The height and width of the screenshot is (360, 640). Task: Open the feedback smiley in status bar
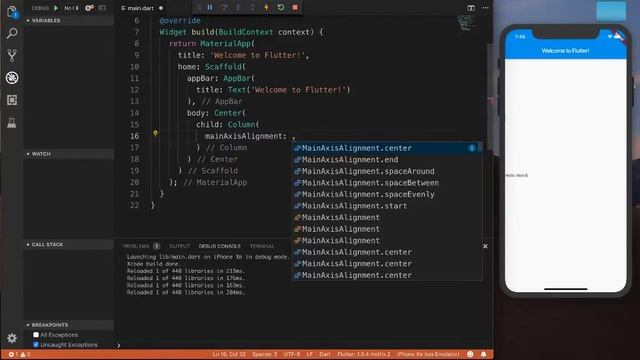tap(470, 354)
